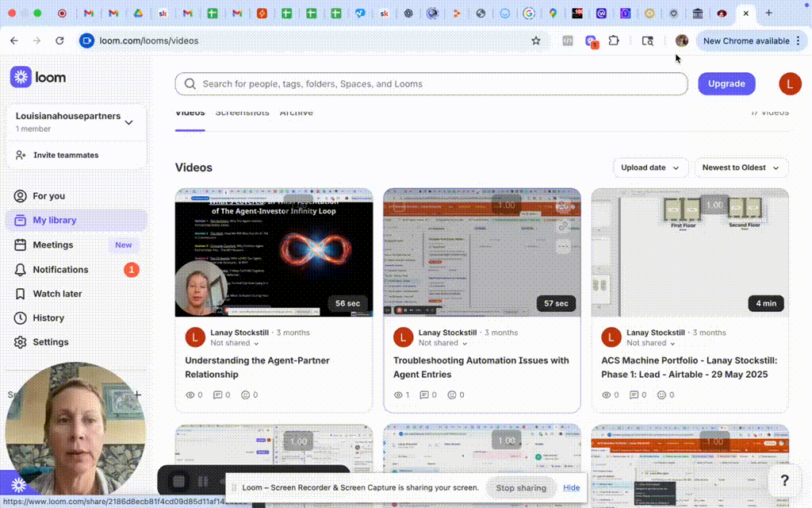Click reactions smiley on Agent-Partner video
This screenshot has height=508, width=812.
click(246, 395)
